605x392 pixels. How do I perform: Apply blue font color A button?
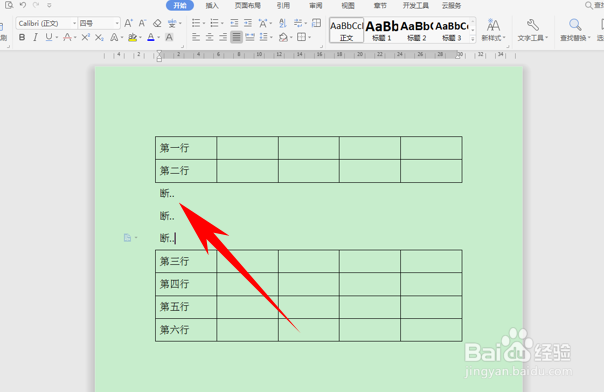point(151,37)
